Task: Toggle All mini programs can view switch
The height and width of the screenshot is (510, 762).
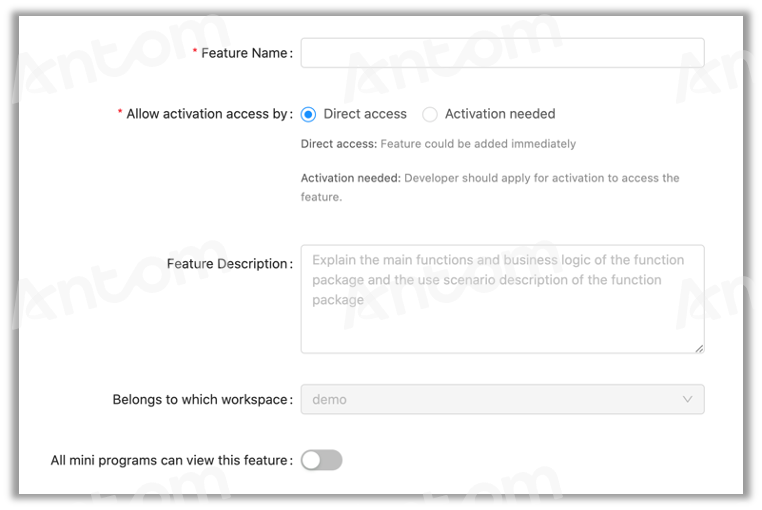Action: coord(322,460)
